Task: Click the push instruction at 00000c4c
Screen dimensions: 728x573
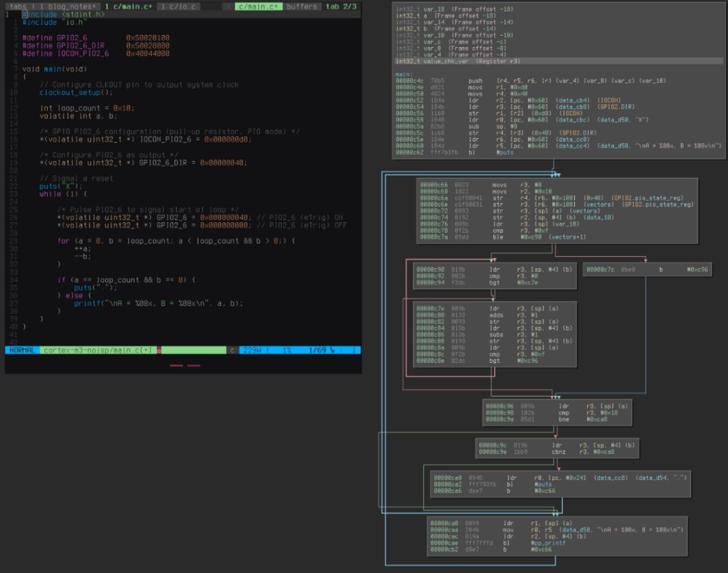Action: (530, 81)
